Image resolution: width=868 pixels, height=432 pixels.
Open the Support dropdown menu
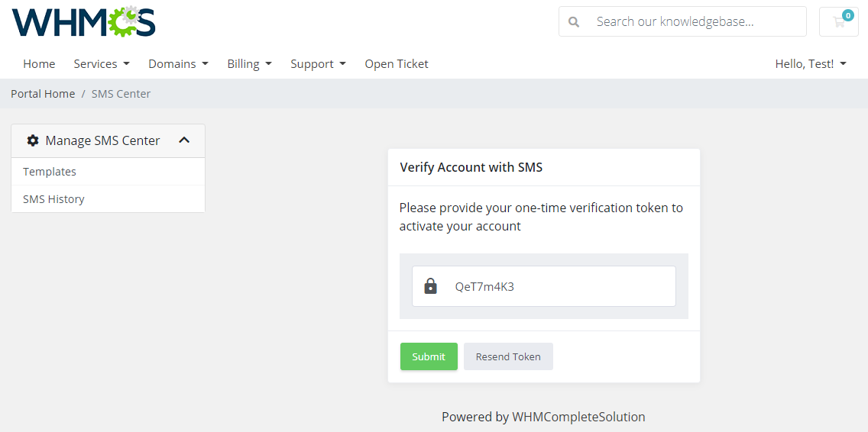pos(318,64)
